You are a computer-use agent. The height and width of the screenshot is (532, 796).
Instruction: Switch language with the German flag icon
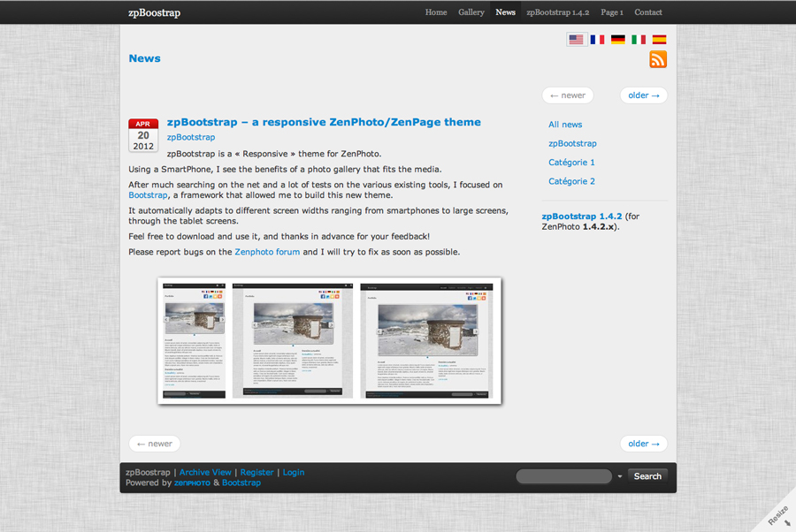click(618, 40)
